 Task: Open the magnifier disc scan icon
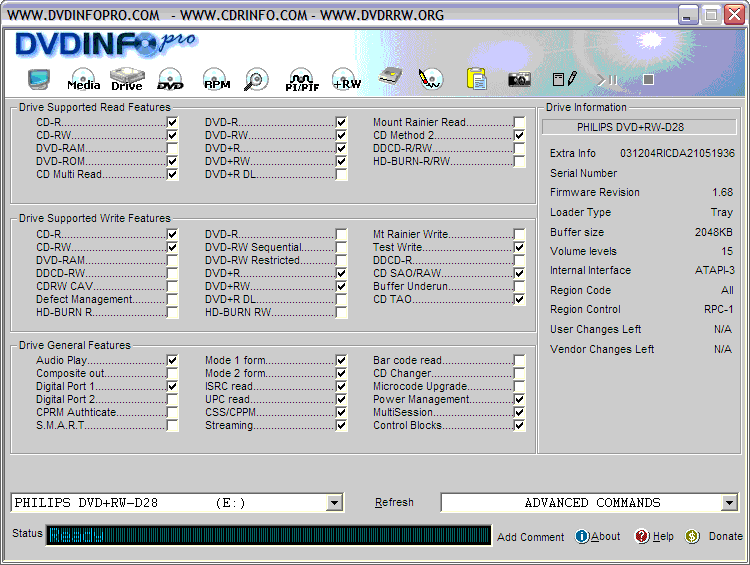[256, 79]
